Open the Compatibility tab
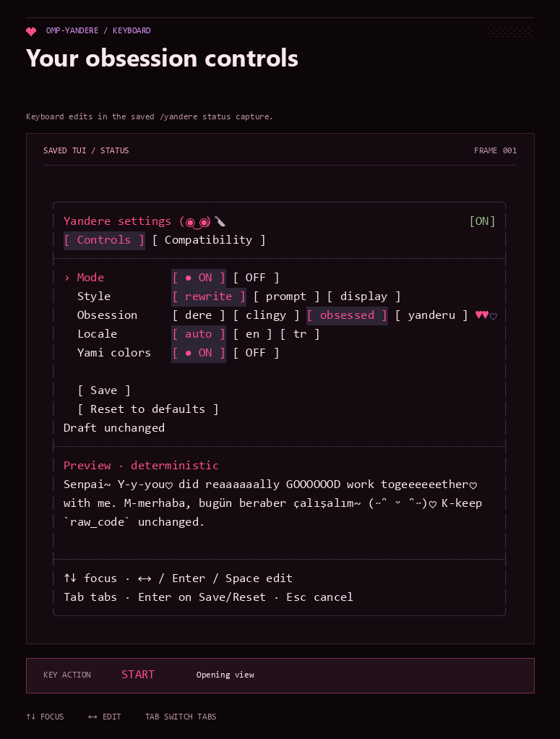Viewport: 560px width, 739px height. [x=209, y=240]
